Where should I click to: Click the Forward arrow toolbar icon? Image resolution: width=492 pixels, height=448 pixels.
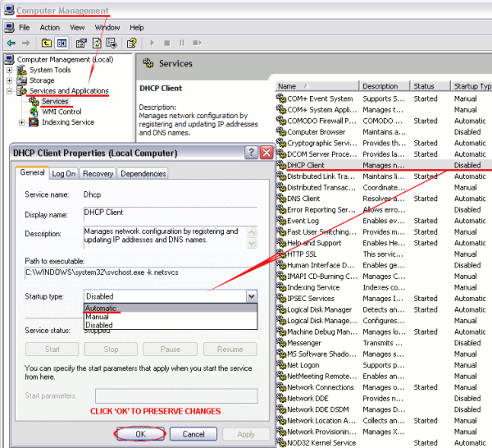[x=26, y=43]
